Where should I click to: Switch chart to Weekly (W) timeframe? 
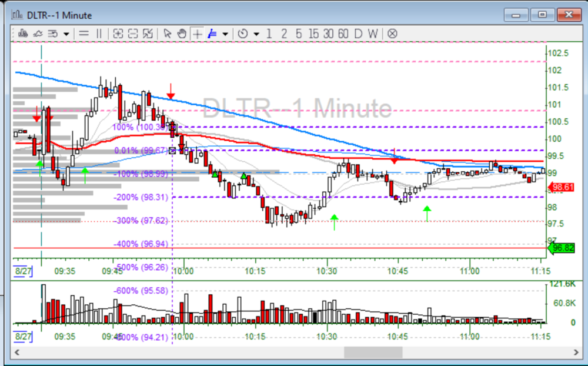[x=373, y=34]
